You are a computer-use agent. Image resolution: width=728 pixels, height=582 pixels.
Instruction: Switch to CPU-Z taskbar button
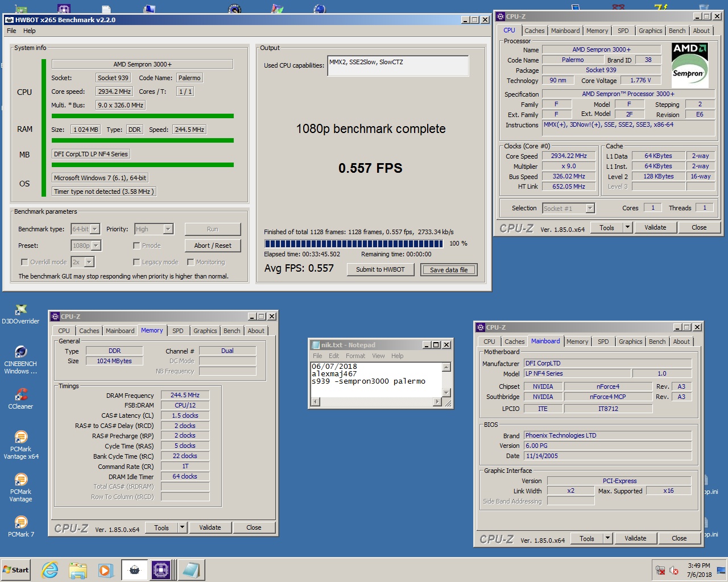(162, 570)
